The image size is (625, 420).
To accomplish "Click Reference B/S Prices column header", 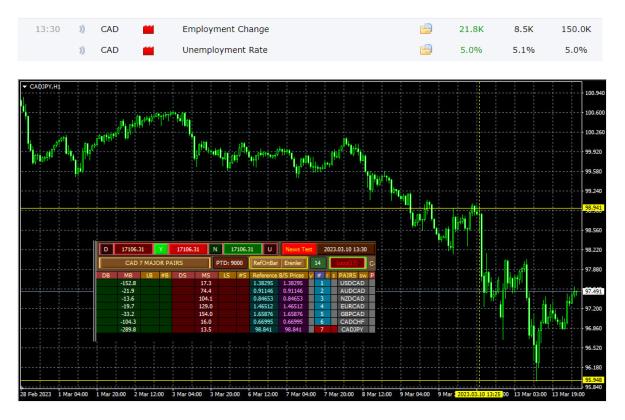I will [x=278, y=275].
